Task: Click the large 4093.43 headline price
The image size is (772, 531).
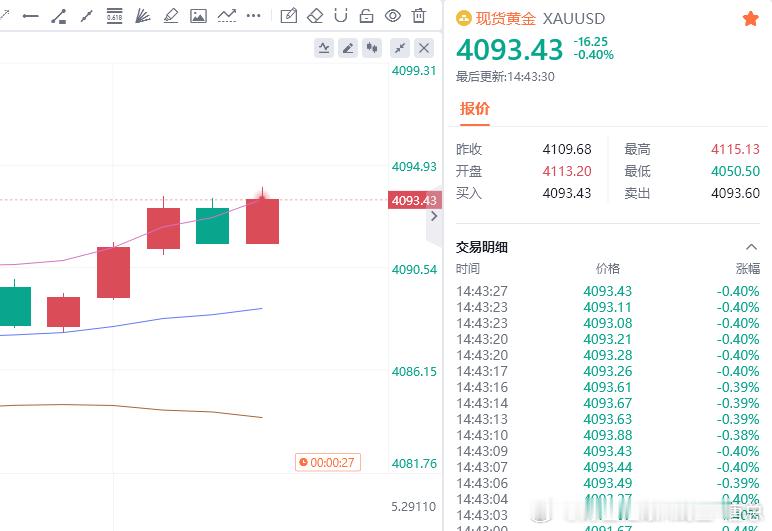Action: click(510, 50)
